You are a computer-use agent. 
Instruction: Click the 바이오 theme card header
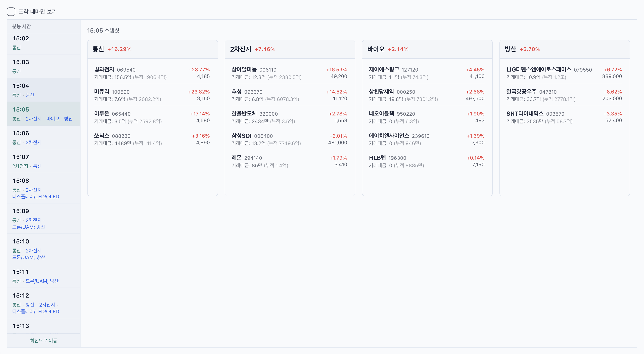click(x=427, y=49)
